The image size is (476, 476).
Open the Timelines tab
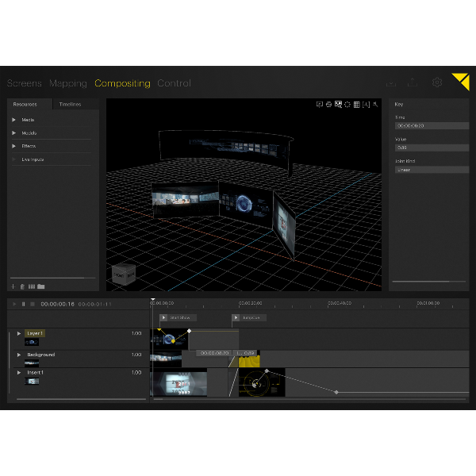tap(70, 104)
